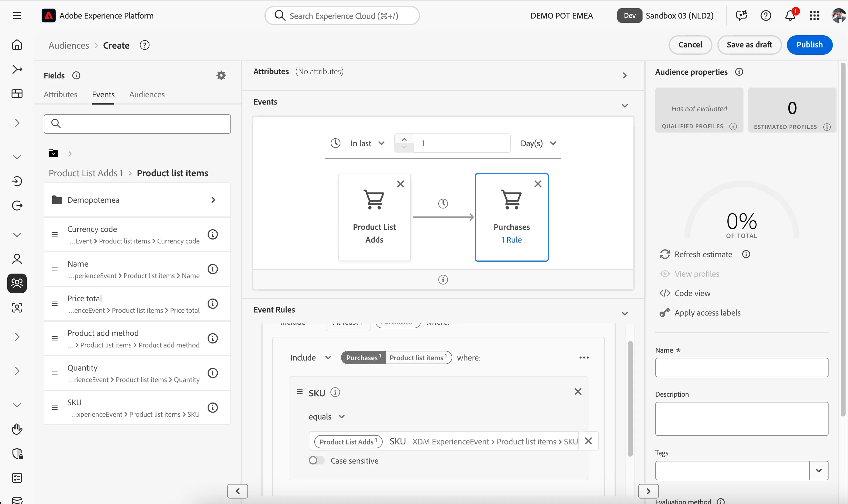
Task: Click the audience Name input field
Action: click(741, 368)
